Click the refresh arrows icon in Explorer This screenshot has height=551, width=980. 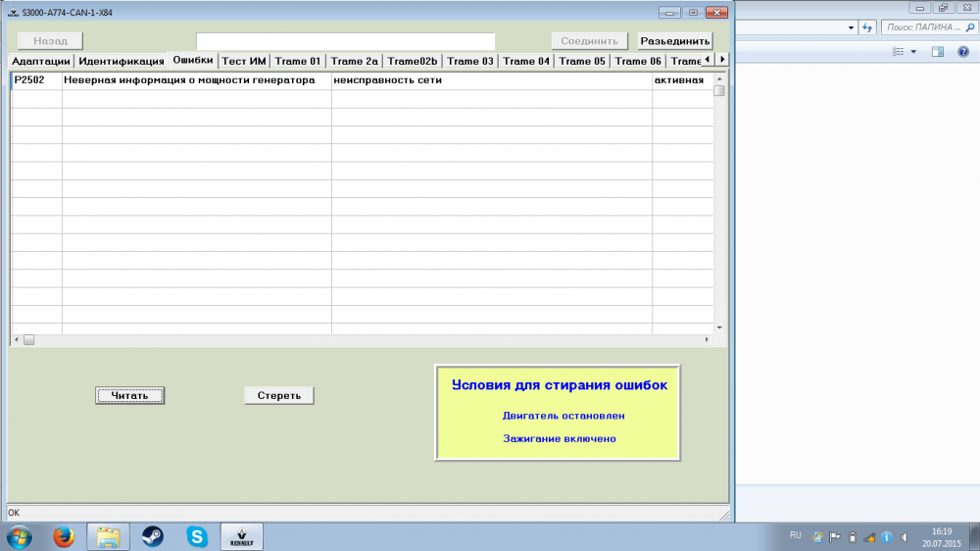pyautogui.click(x=867, y=27)
